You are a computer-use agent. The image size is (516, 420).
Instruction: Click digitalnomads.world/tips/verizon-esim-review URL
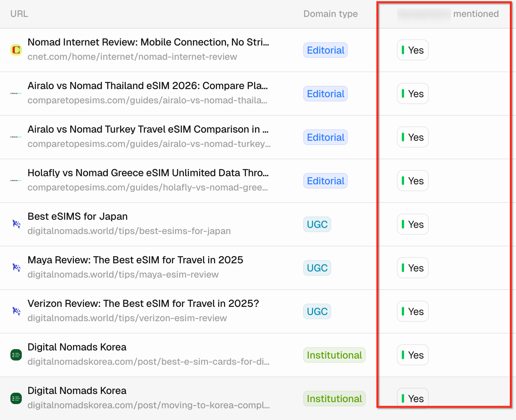(x=127, y=318)
